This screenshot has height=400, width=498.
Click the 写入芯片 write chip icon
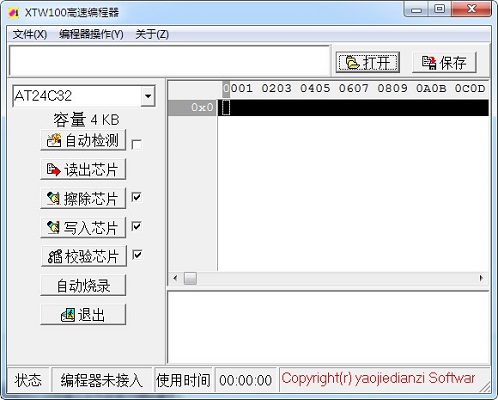[53, 228]
